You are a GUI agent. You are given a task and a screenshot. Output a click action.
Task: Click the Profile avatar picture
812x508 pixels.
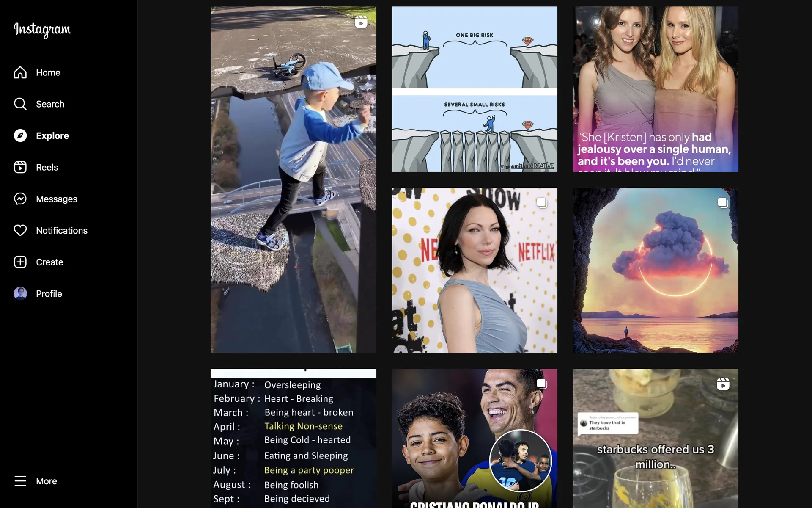(x=20, y=293)
